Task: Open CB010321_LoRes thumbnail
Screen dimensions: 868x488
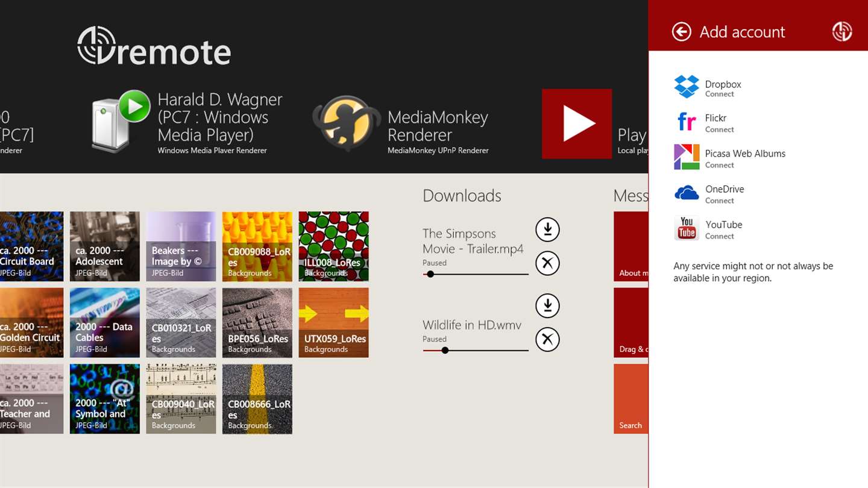Action: coord(181,322)
